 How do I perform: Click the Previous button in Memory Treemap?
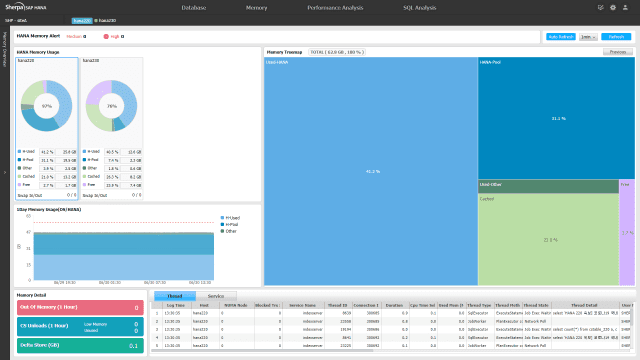click(618, 52)
